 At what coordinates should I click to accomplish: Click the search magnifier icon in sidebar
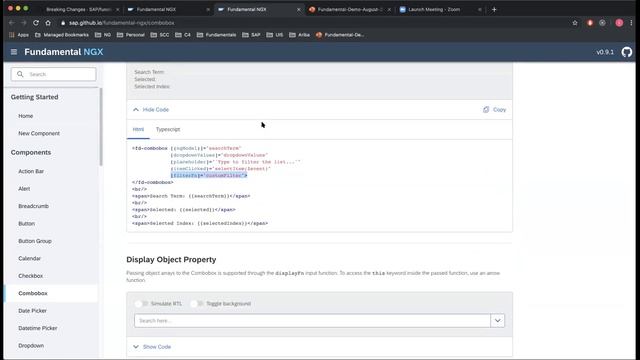20,74
